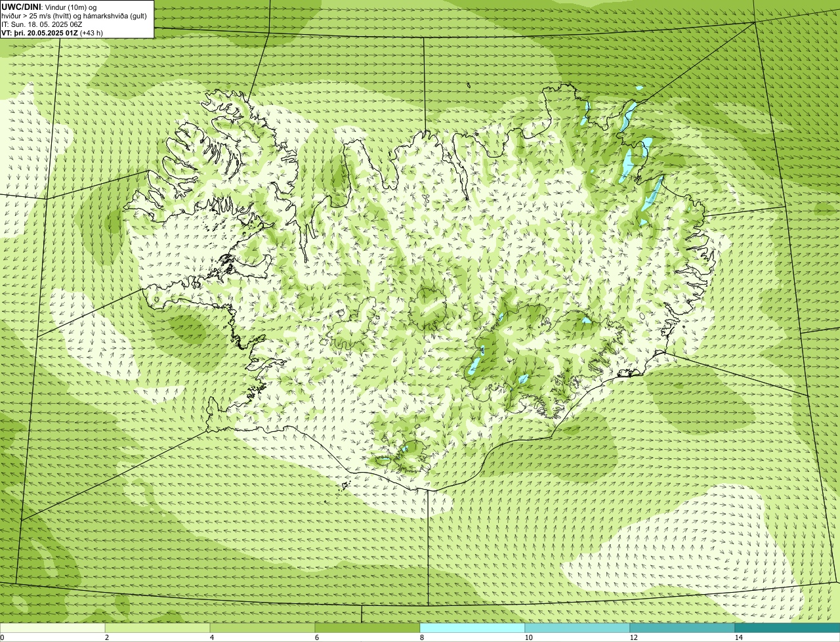
Task: Click the light teal 10–12 legend segment
Action: [577, 628]
